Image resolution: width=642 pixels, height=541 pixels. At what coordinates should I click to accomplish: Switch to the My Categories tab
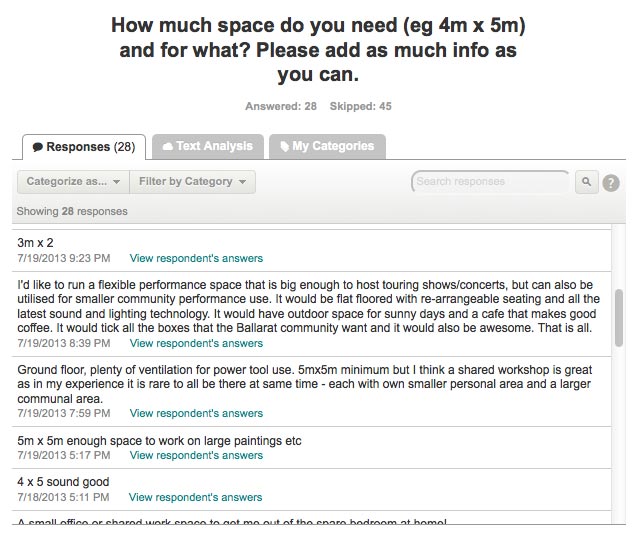point(327,146)
